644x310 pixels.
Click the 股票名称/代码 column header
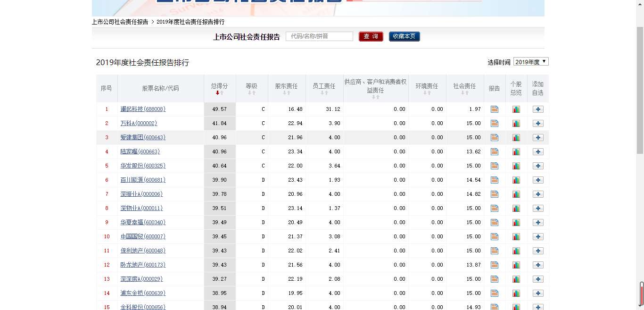pos(161,88)
